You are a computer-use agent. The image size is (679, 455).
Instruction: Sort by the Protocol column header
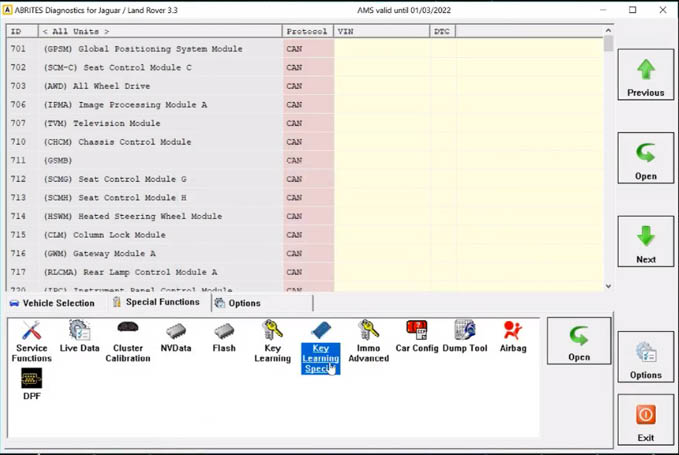pyautogui.click(x=305, y=32)
